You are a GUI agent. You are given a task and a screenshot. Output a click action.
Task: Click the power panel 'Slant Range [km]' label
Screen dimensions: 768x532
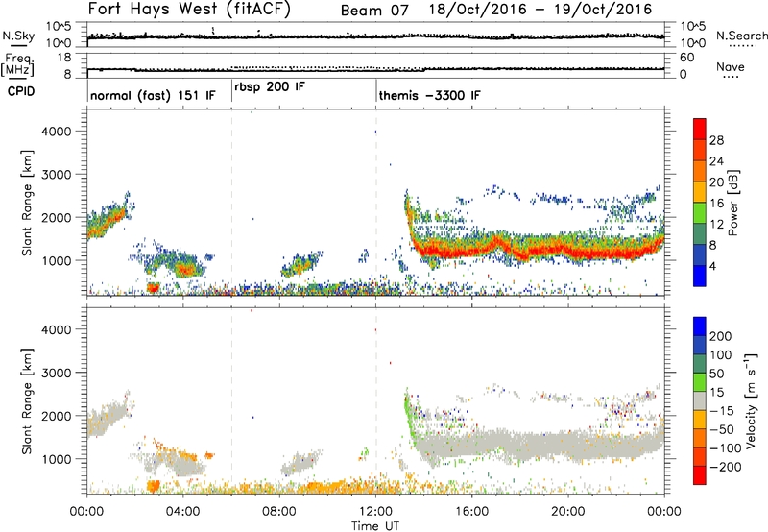[27, 203]
